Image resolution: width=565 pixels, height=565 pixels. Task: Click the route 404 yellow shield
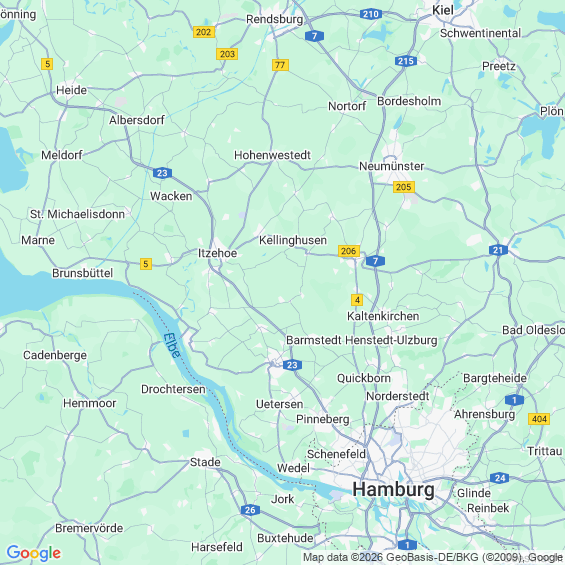click(x=539, y=419)
